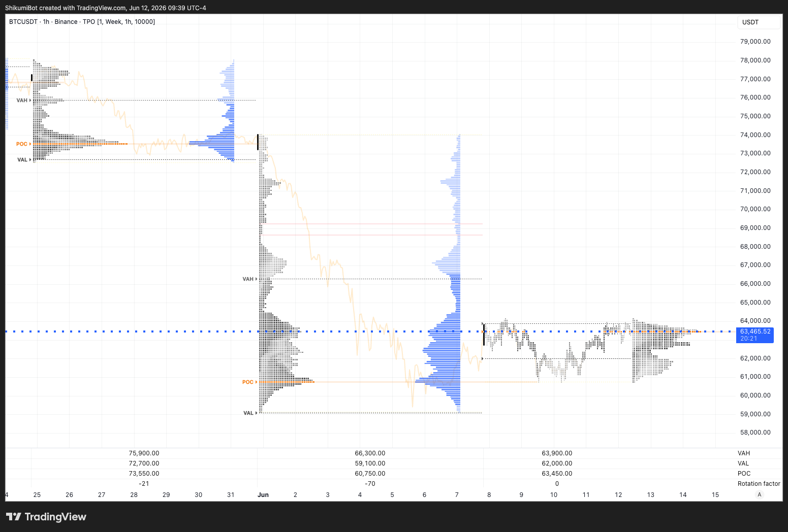
Task: Click the date 31 on time axis
Action: [231, 495]
